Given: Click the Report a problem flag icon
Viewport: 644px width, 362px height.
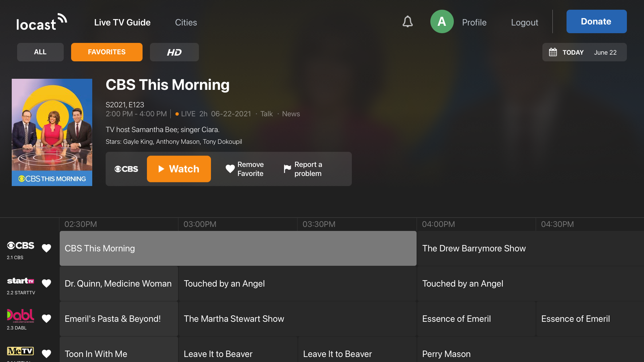Looking at the screenshot, I should point(287,169).
